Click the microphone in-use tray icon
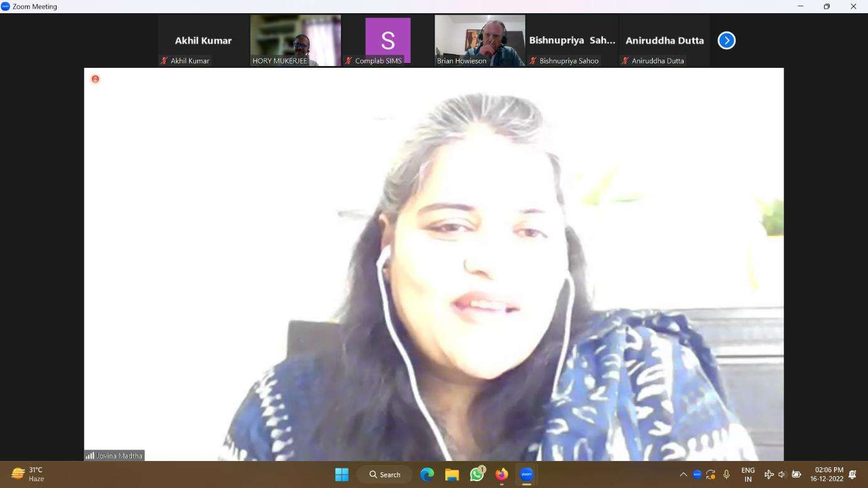The height and width of the screenshot is (488, 868). click(x=726, y=474)
